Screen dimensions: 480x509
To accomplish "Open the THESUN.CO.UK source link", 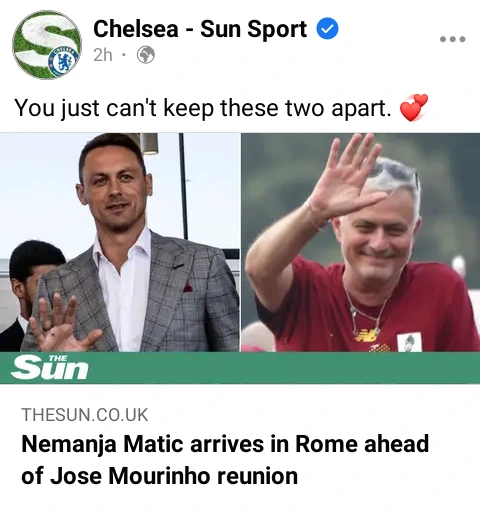I will pyautogui.click(x=85, y=415).
